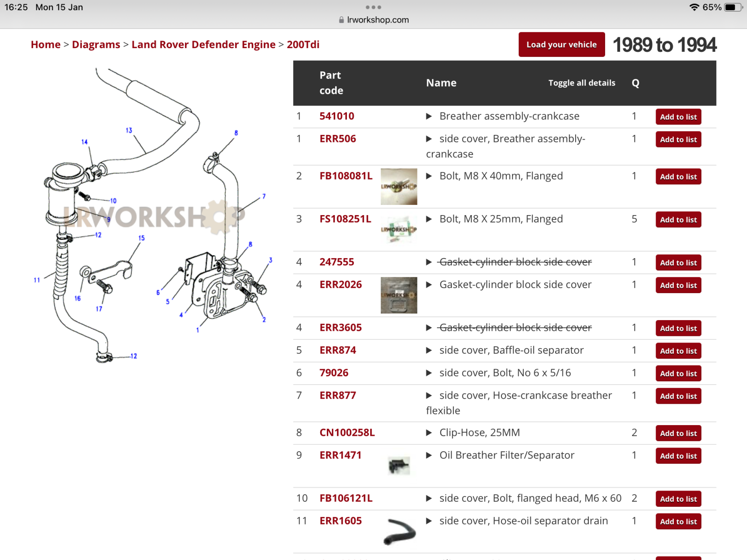The width and height of the screenshot is (747, 560).
Task: Open part code ERR874
Action: coord(338,350)
